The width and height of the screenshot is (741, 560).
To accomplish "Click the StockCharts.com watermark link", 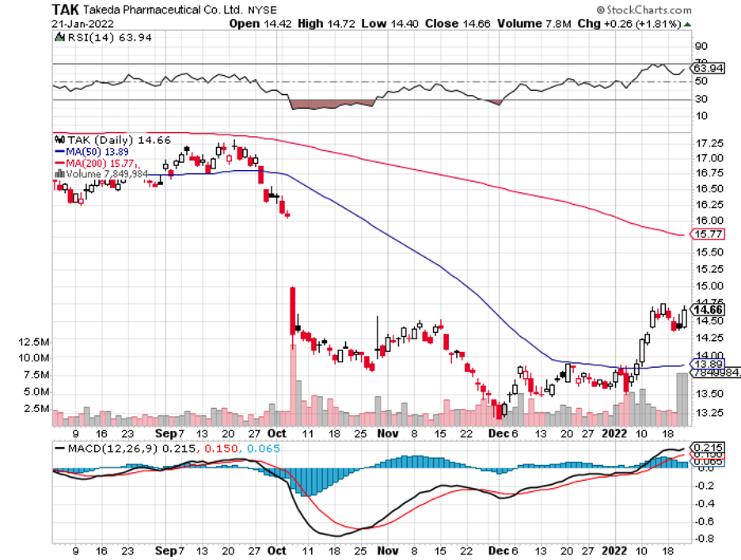I will 649,10.
